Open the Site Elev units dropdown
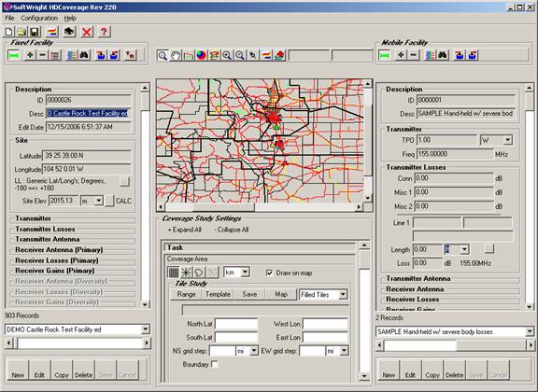Image resolution: width=538 pixels, height=392 pixels. click(99, 201)
